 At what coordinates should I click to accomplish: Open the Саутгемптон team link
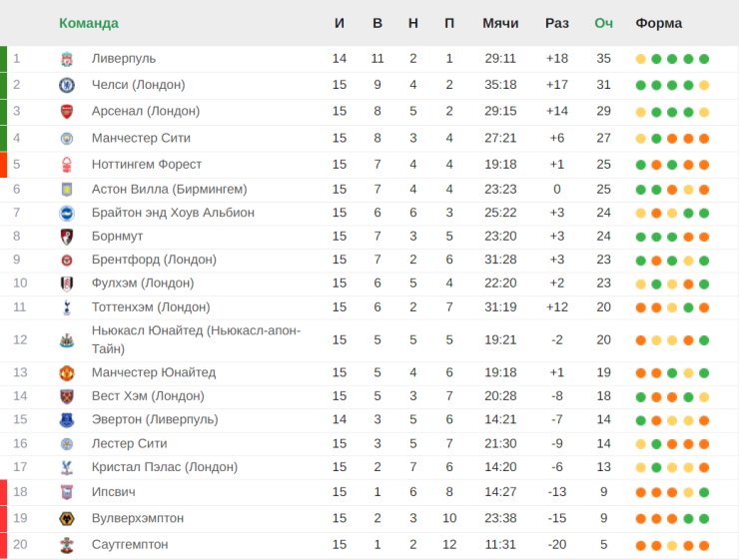tap(130, 544)
